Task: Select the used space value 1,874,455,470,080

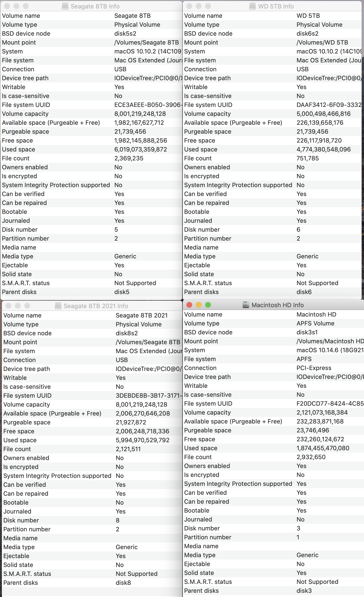Action: [323, 448]
